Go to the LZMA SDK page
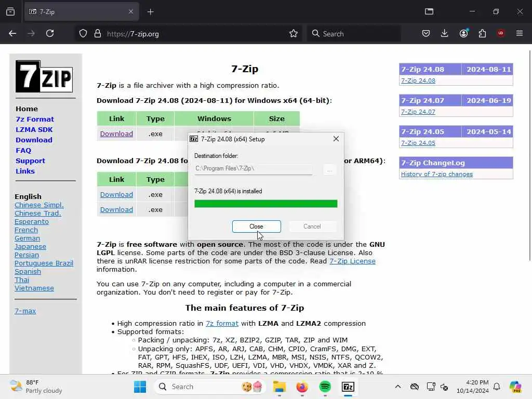Screen dimensions: 532x399 (x=34, y=129)
